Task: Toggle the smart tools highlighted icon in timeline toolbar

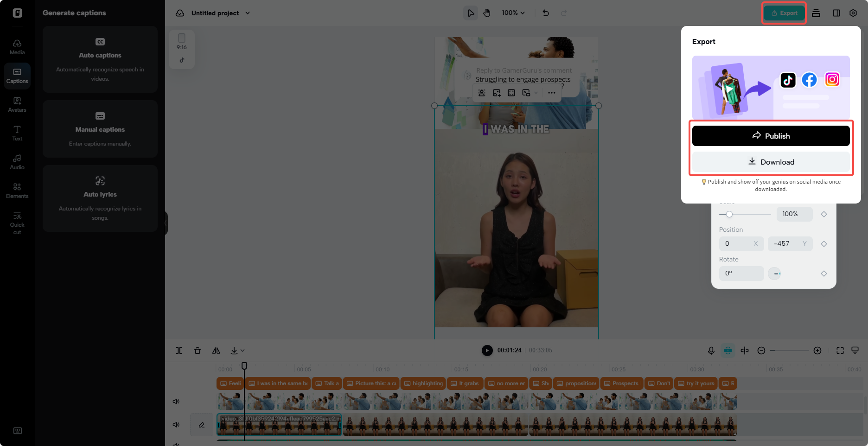Action: 728,350
